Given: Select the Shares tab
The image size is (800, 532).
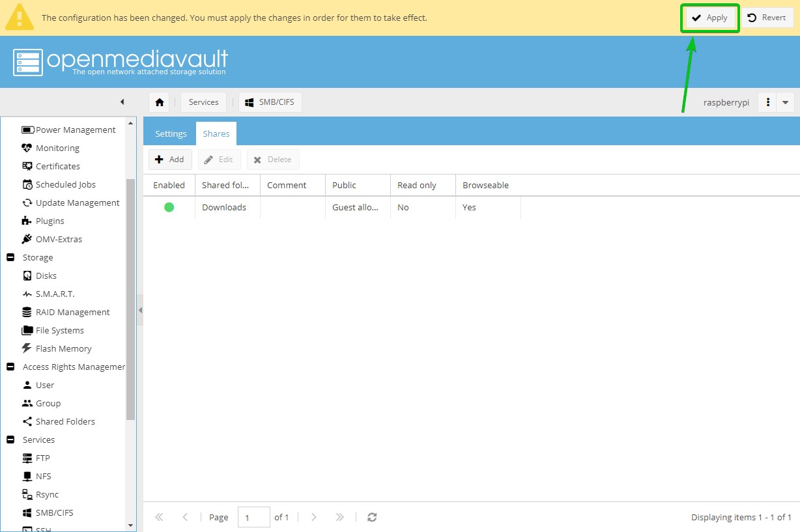Looking at the screenshot, I should tap(216, 133).
